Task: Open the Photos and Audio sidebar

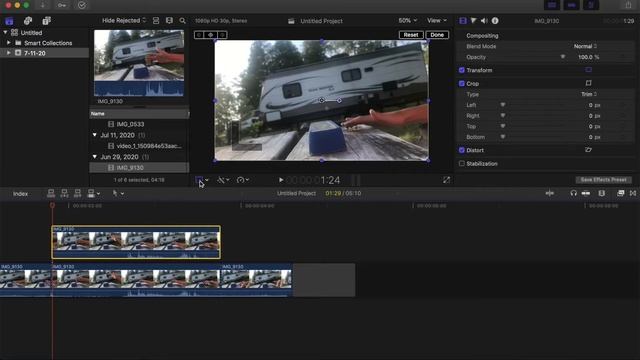Action: pos(28,21)
